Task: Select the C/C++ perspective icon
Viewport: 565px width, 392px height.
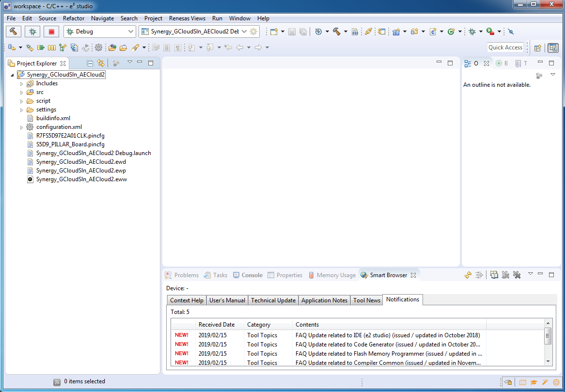Action: [x=553, y=47]
